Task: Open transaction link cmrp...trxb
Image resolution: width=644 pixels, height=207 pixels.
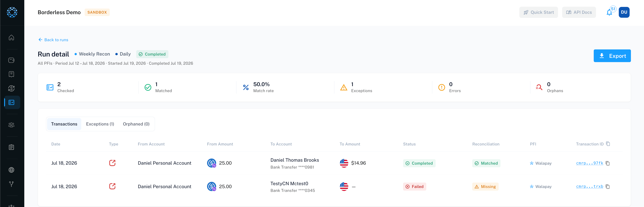Action: tap(589, 186)
